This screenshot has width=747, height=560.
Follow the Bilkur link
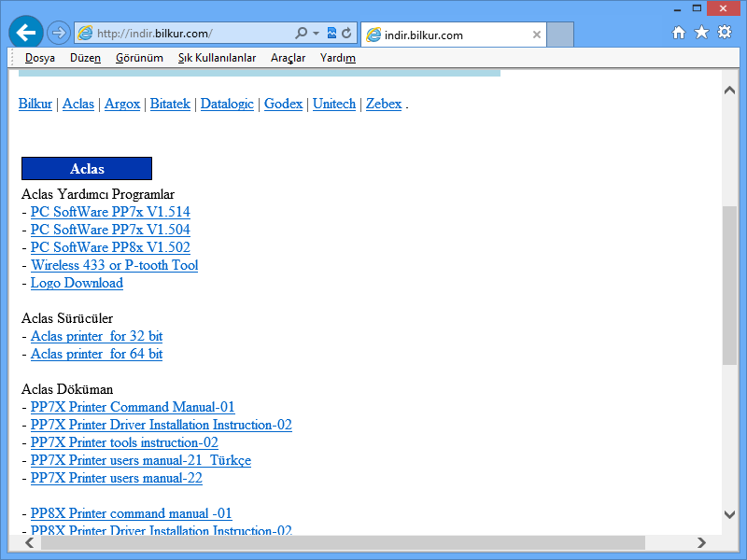tap(35, 104)
